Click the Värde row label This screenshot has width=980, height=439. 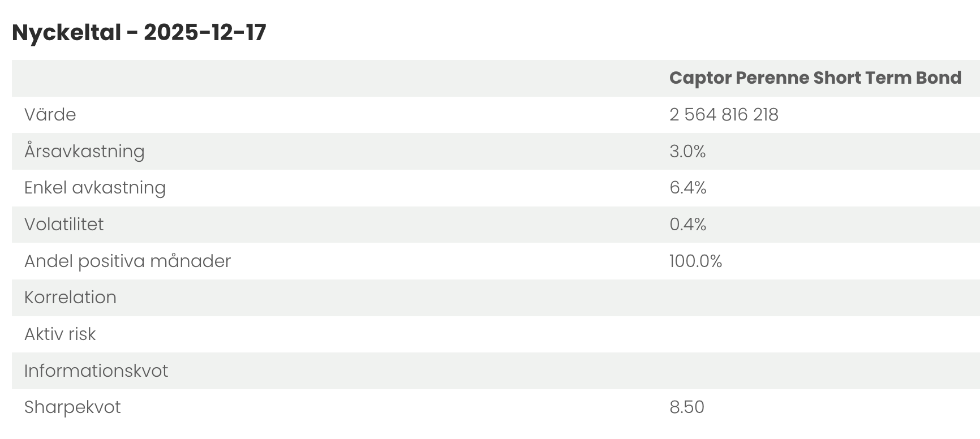(x=50, y=115)
